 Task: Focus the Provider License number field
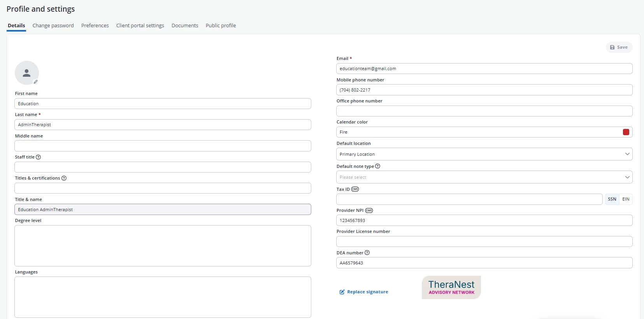pyautogui.click(x=484, y=241)
